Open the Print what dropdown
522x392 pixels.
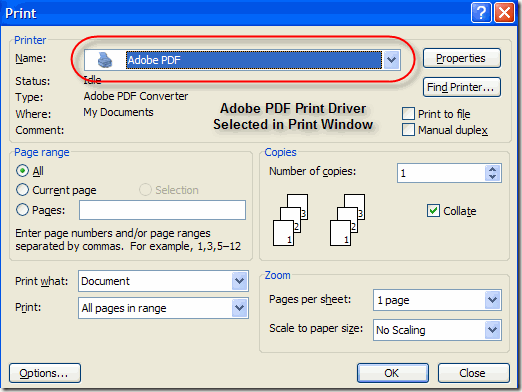(163, 281)
